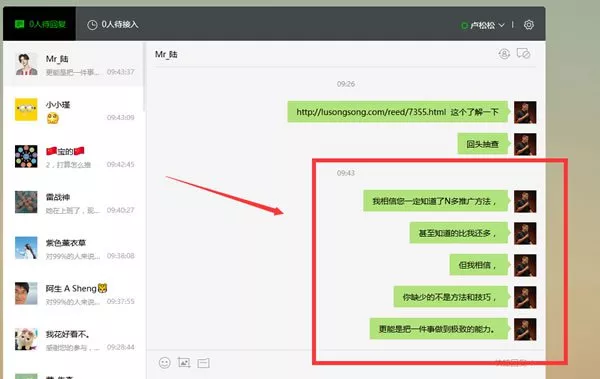Open the 0人待回复 pending replies tab
Viewport: 600px width, 379px height.
[x=39, y=24]
